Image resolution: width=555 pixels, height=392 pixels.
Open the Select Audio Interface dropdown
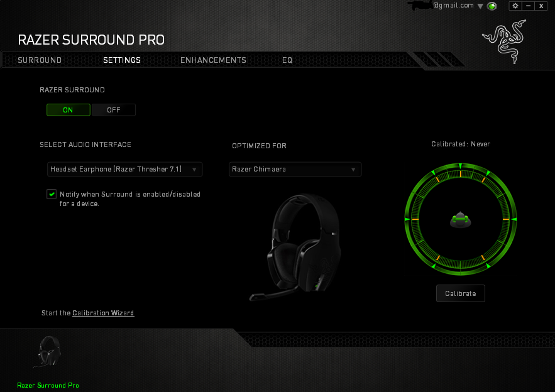pyautogui.click(x=124, y=169)
